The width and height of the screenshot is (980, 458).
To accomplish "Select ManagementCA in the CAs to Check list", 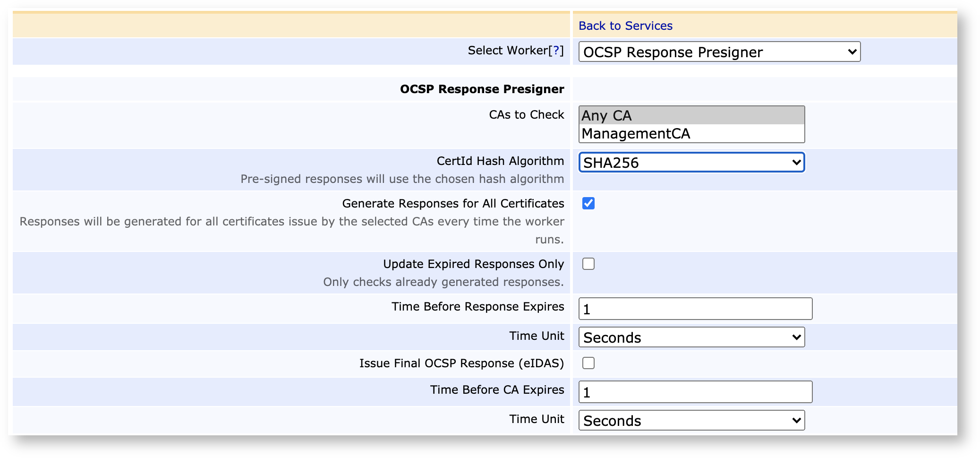I will click(691, 134).
